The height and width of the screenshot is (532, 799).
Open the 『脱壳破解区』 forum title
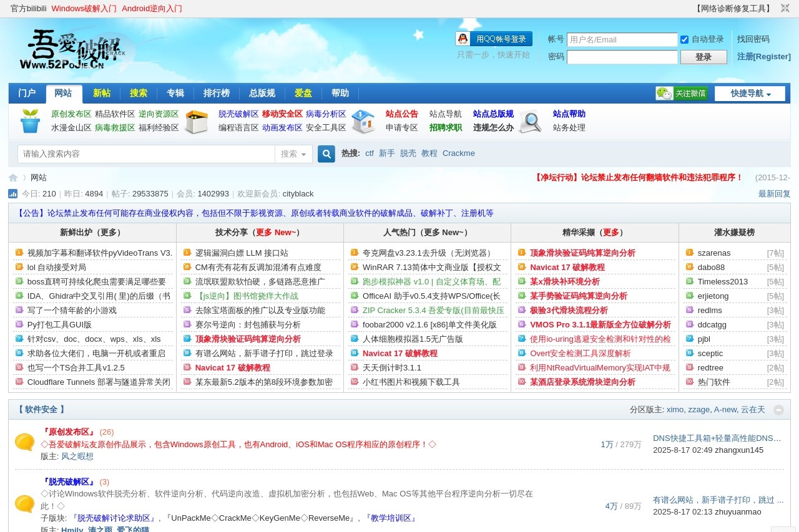pyautogui.click(x=68, y=481)
